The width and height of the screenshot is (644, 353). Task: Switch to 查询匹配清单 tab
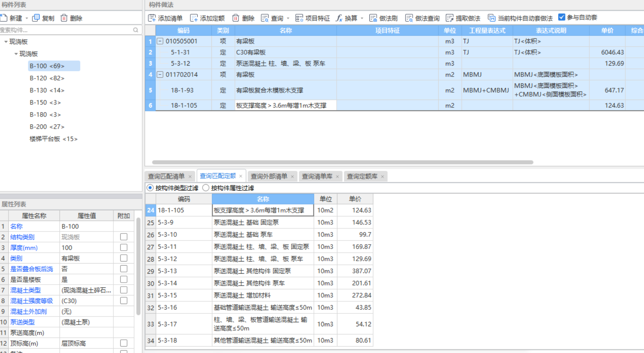point(166,176)
